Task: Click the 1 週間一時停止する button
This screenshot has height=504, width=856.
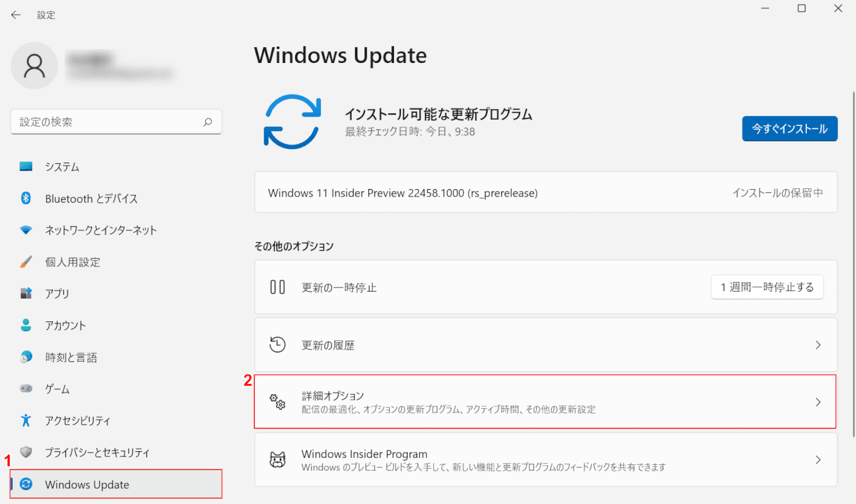Action: 767,287
